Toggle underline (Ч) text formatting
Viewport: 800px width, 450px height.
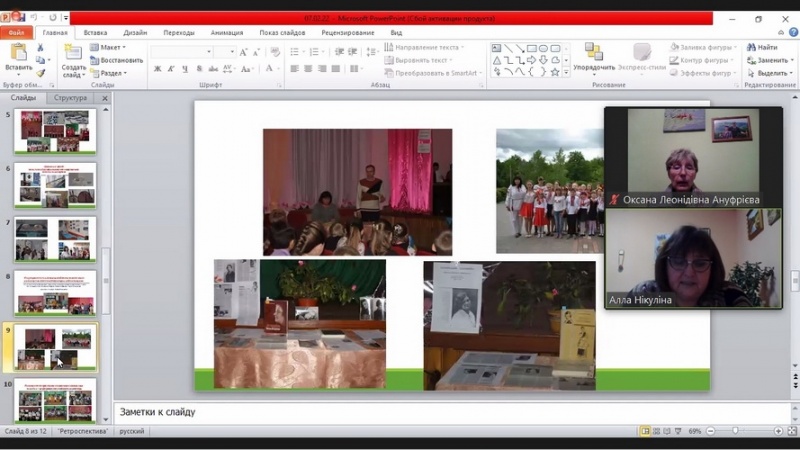point(185,69)
